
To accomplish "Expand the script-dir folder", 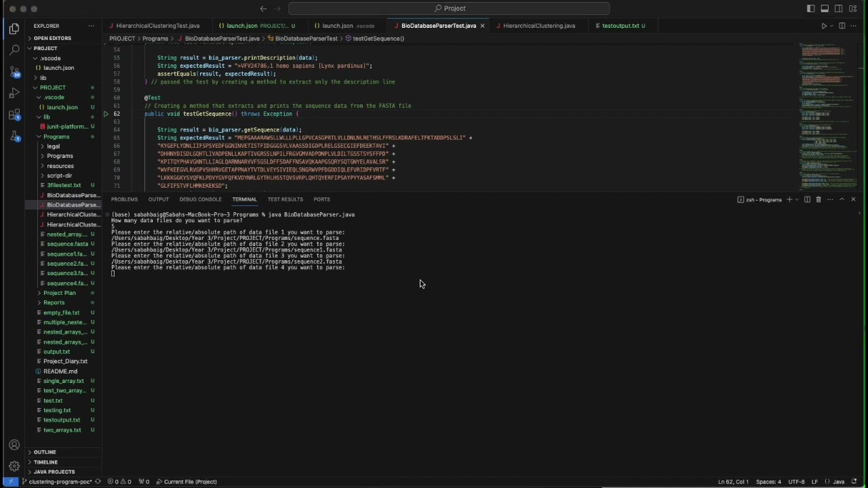I will tap(59, 176).
